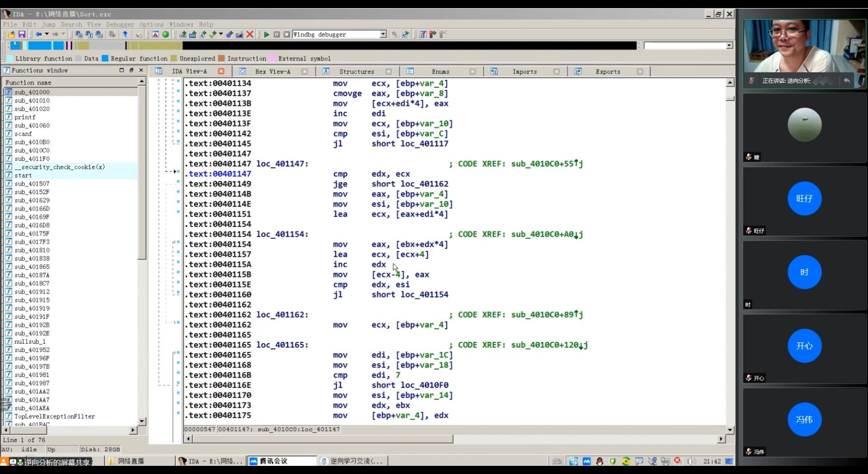
Task: Open the File menu
Action: point(10,24)
